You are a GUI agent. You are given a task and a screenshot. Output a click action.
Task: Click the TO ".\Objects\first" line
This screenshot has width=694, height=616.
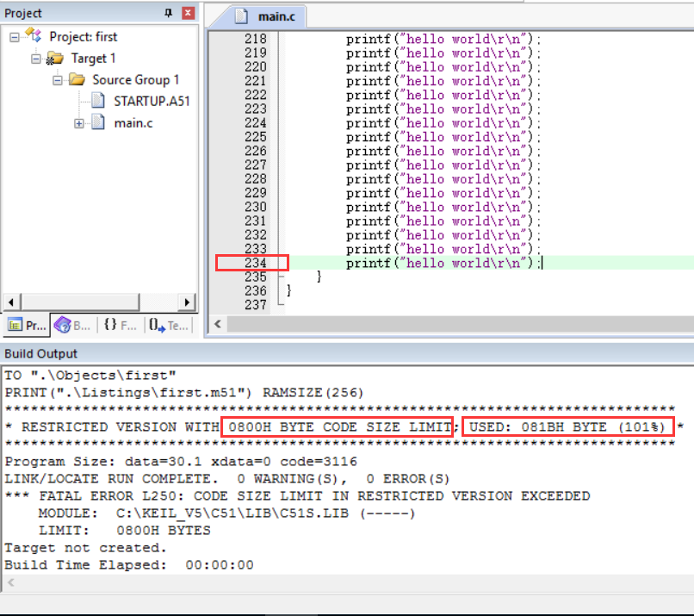coord(90,376)
